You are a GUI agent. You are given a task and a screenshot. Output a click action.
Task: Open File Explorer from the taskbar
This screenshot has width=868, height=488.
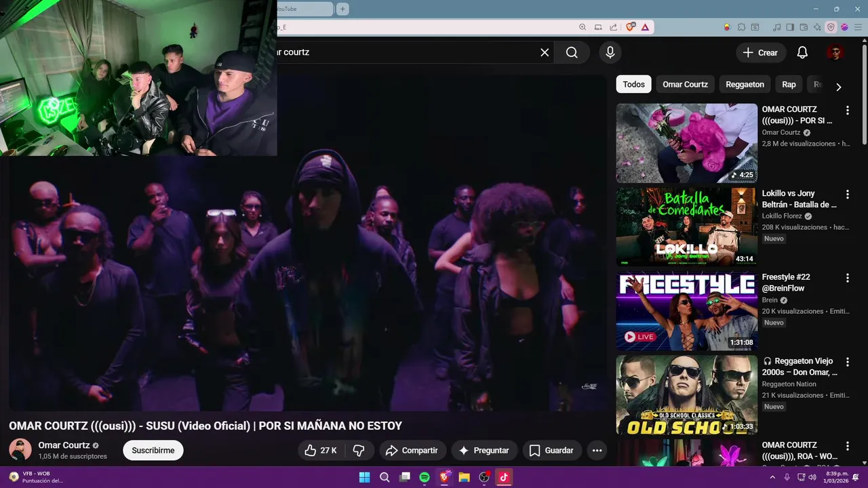tap(464, 477)
